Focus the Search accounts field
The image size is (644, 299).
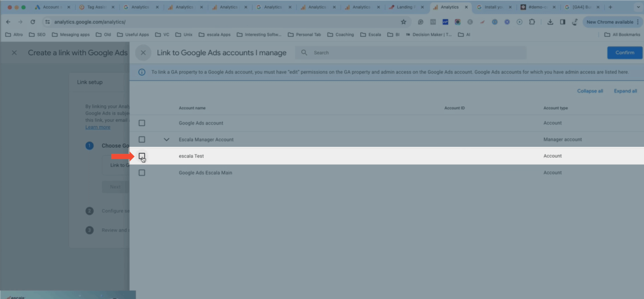click(x=411, y=53)
